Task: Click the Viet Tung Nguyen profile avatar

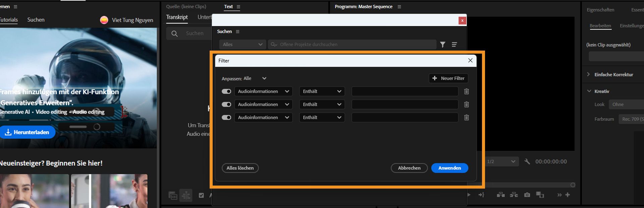Action: click(104, 20)
